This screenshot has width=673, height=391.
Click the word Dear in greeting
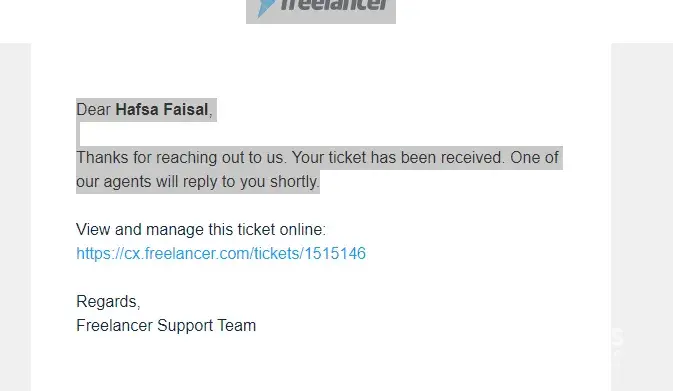point(94,109)
